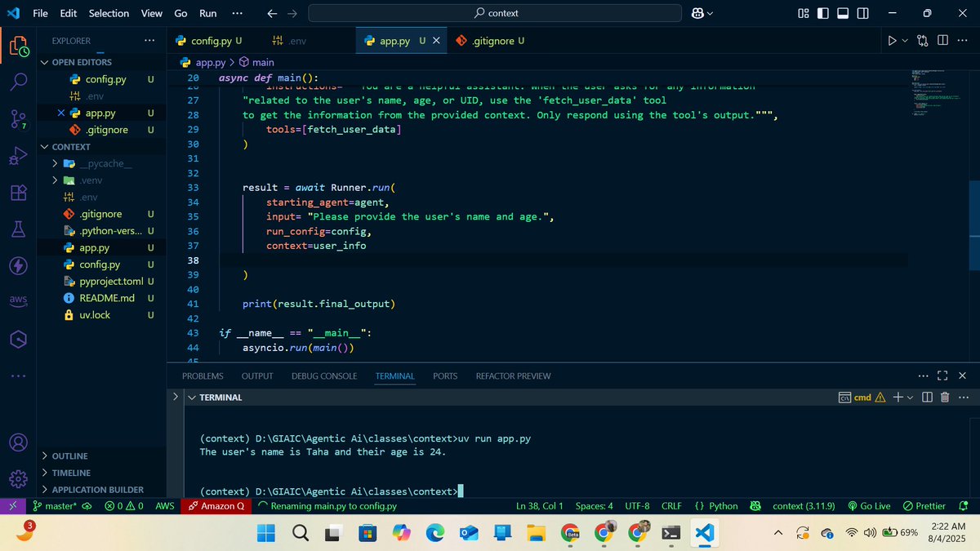Open README.md in the file tree
980x551 pixels.
click(106, 298)
